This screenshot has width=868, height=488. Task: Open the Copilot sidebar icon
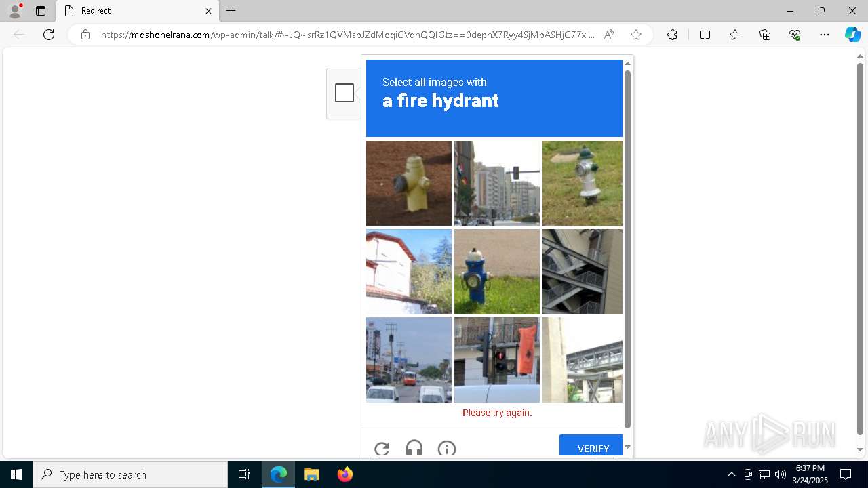pyautogui.click(x=852, y=35)
